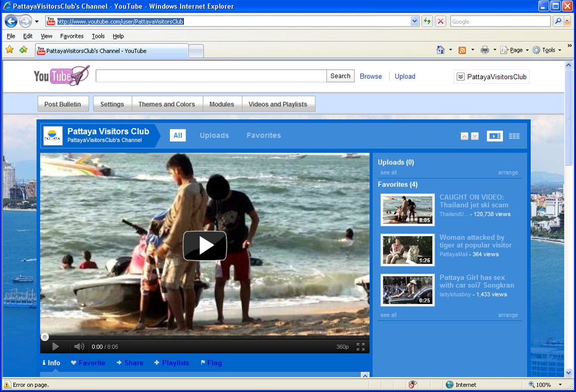This screenshot has width=576, height=392.
Task: Click the Error on page warning icon
Action: click(x=7, y=385)
